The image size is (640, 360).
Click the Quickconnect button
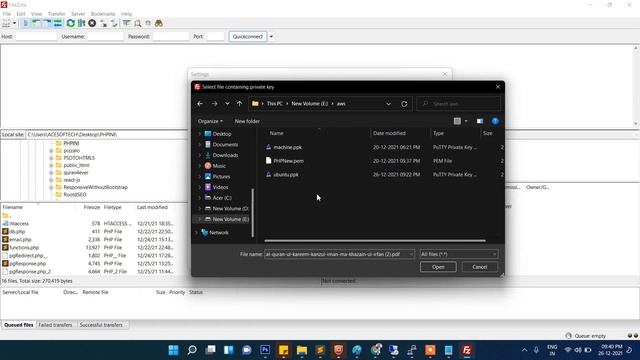pyautogui.click(x=248, y=37)
